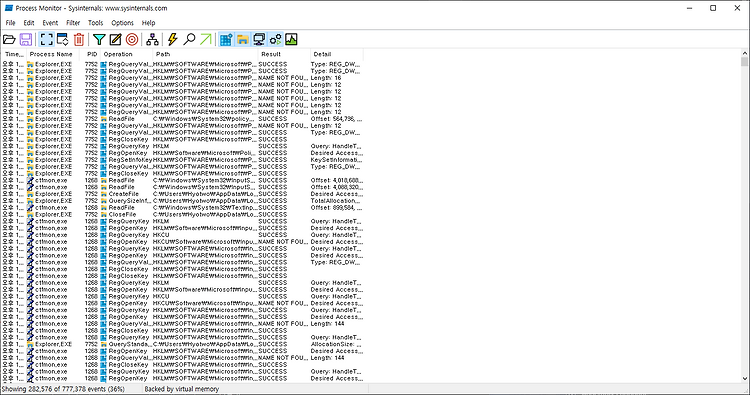Open the Event menu
The width and height of the screenshot is (750, 395).
50,22
